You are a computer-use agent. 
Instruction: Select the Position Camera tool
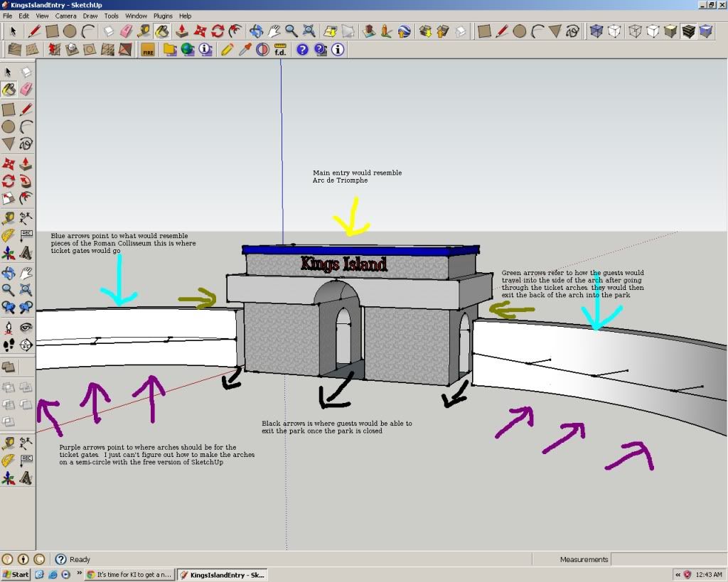[x=9, y=328]
